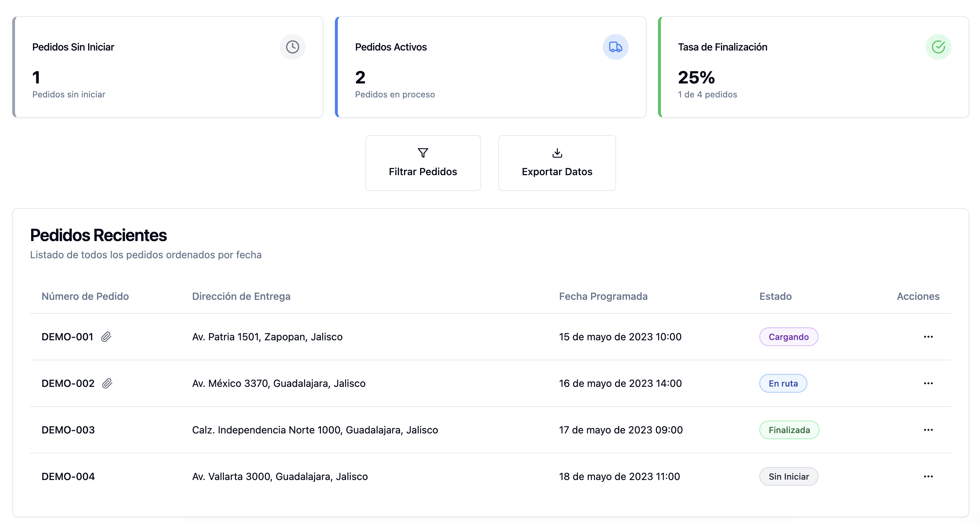Click the Fecha Programada column header

(603, 296)
